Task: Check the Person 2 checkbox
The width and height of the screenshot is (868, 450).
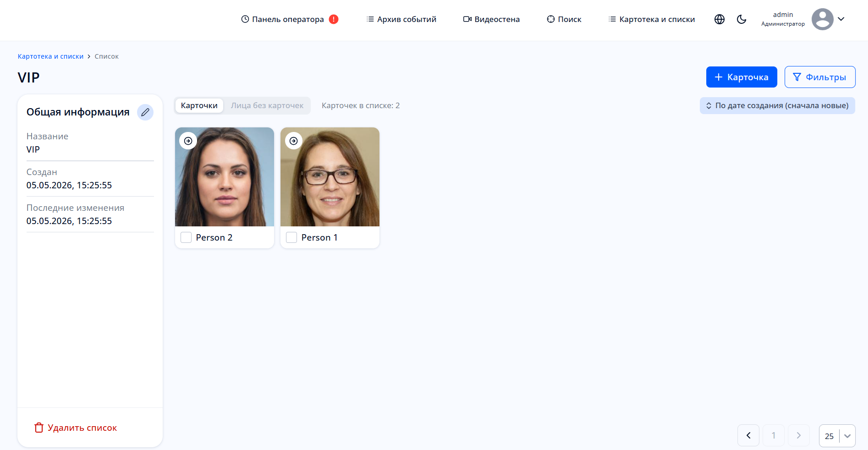Action: [186, 237]
